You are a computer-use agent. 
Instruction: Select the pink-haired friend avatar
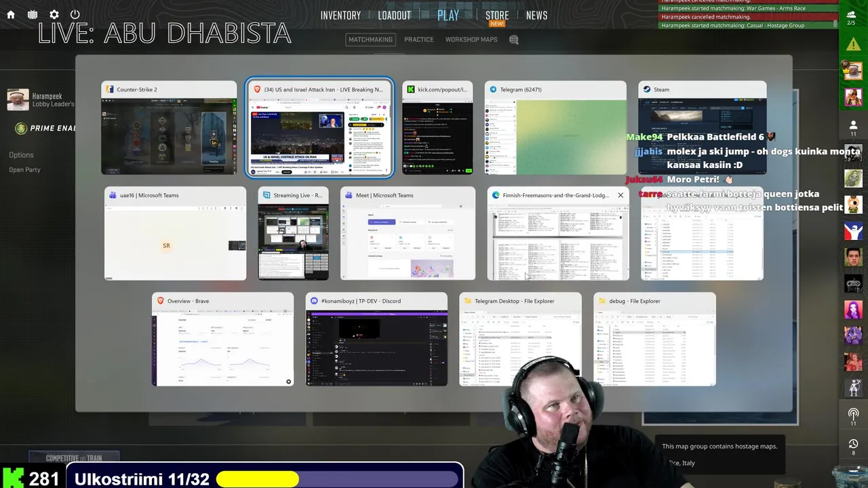[853, 309]
